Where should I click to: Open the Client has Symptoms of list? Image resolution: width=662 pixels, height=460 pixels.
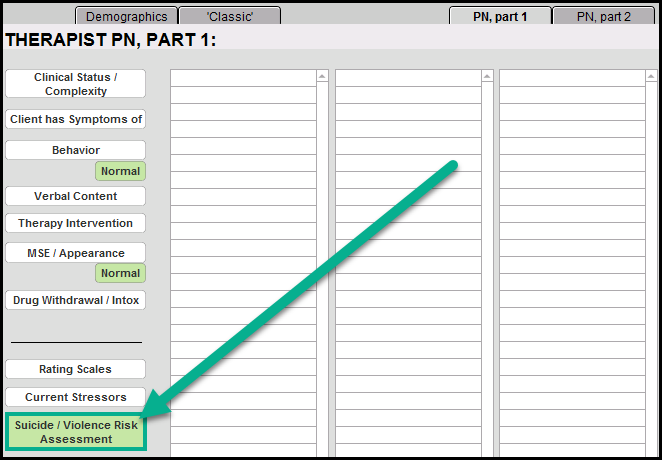tap(76, 120)
